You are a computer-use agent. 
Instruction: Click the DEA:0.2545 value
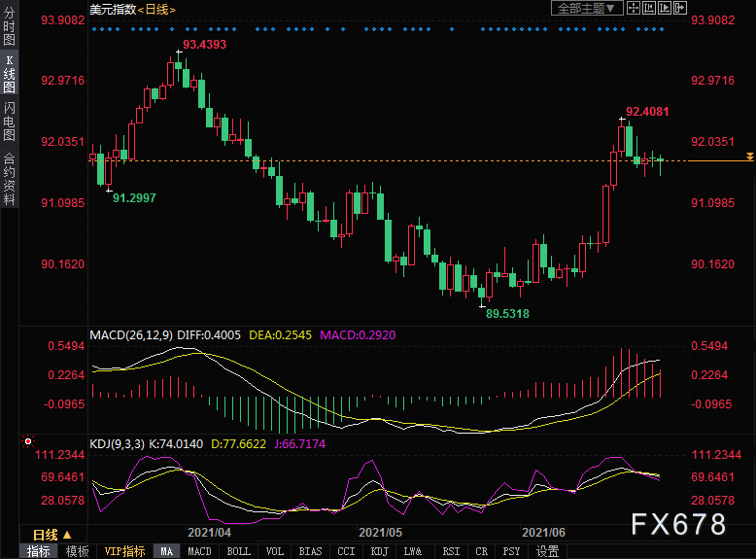pyautogui.click(x=280, y=335)
